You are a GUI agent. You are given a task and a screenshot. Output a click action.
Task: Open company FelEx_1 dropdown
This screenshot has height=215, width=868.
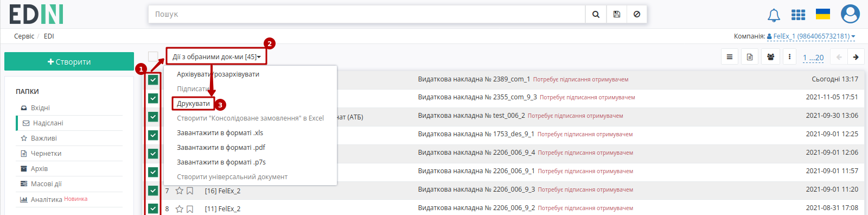pos(811,36)
